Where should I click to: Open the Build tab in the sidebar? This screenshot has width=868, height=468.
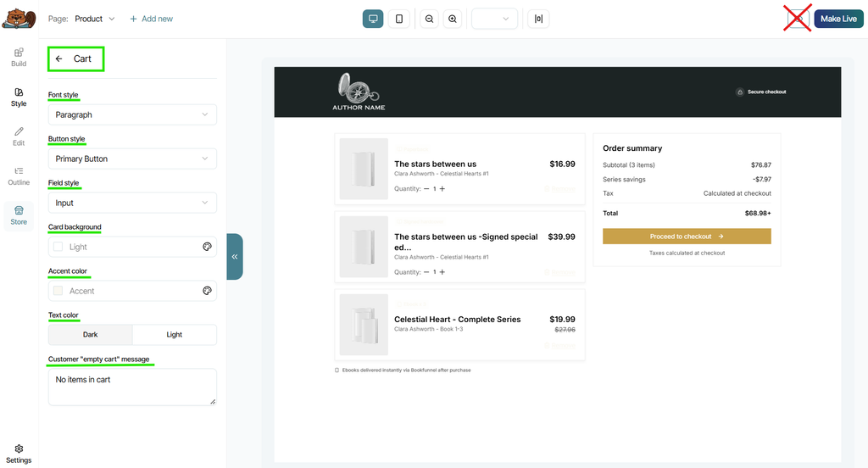pos(19,57)
